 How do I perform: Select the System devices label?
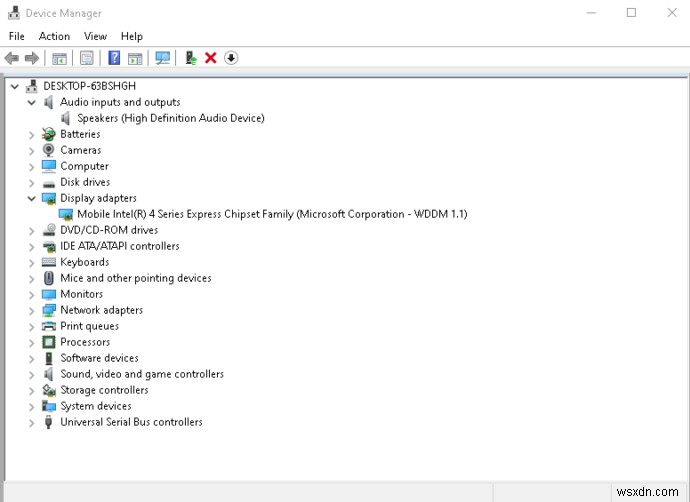tap(96, 406)
